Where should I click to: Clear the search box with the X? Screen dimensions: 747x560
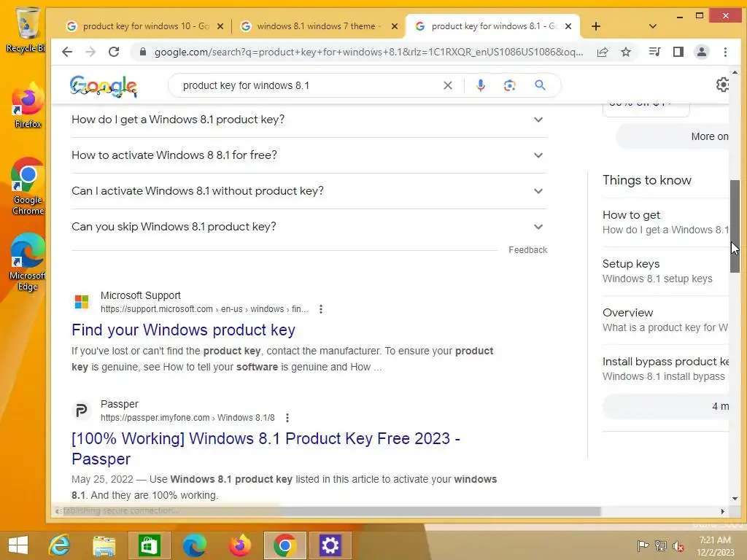click(x=448, y=85)
